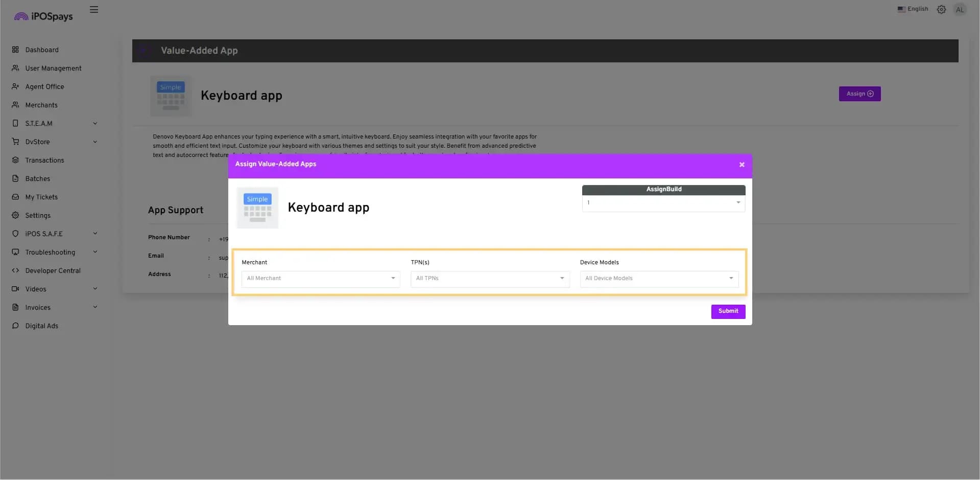Click the Dashboard grid icon
The image size is (980, 480).
point(15,50)
